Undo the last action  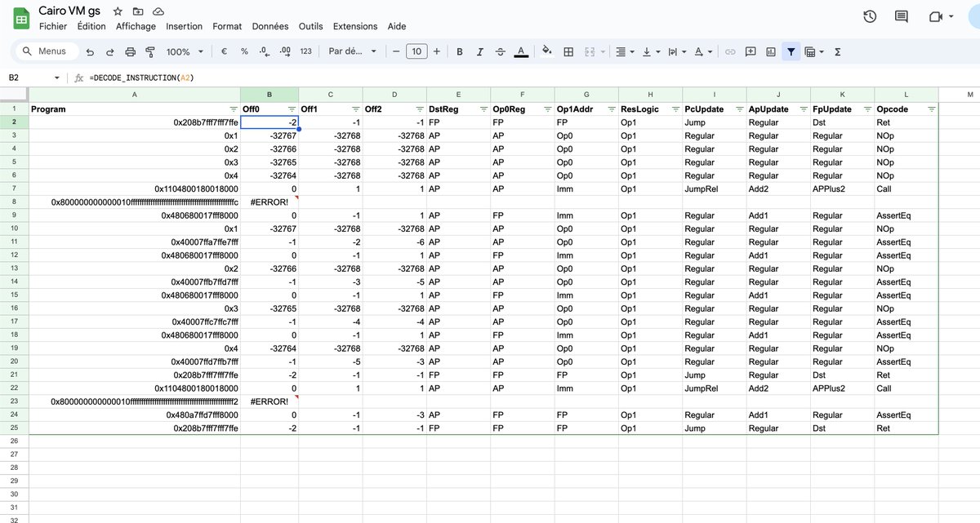pyautogui.click(x=89, y=51)
